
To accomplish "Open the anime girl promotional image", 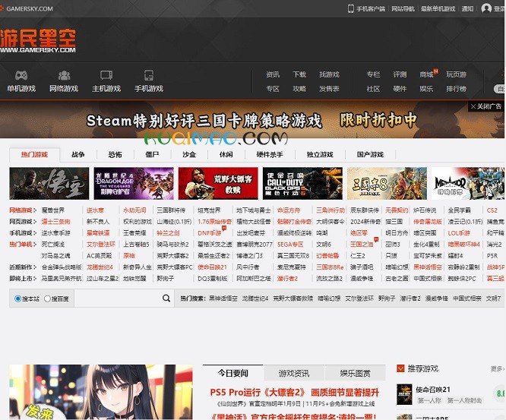I will tap(101, 392).
